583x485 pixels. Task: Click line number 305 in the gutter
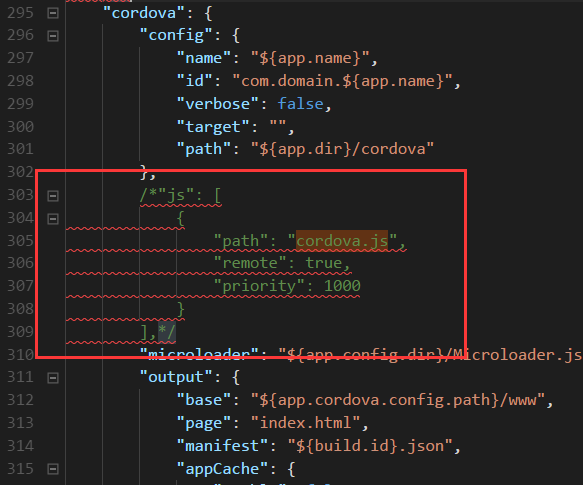(20, 241)
